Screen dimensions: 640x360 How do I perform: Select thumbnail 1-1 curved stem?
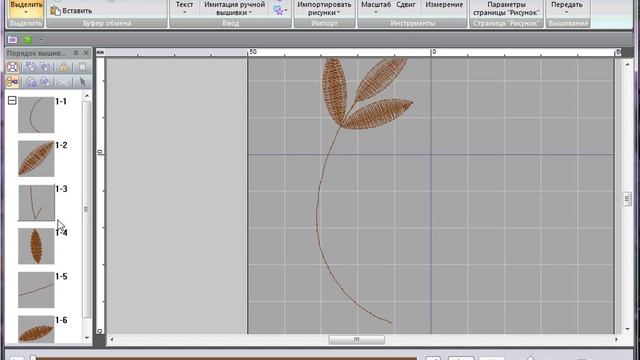pos(36,115)
